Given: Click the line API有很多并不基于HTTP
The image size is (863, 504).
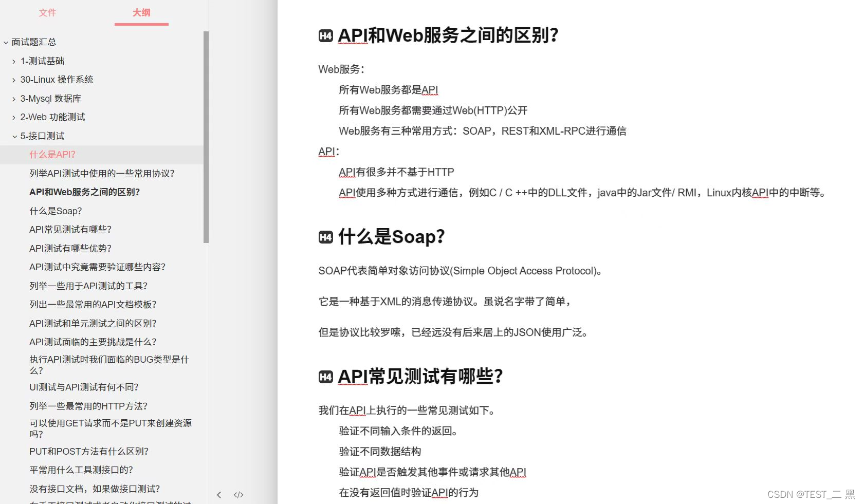Looking at the screenshot, I should (397, 172).
